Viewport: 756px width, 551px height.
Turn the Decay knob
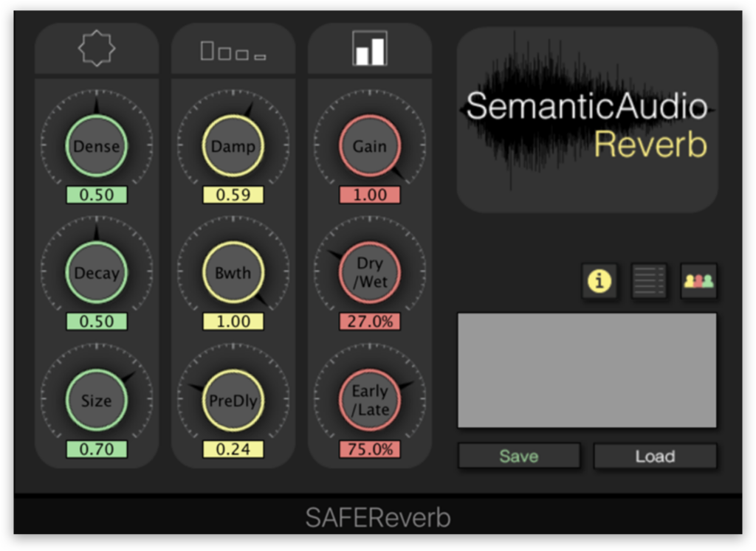point(96,273)
